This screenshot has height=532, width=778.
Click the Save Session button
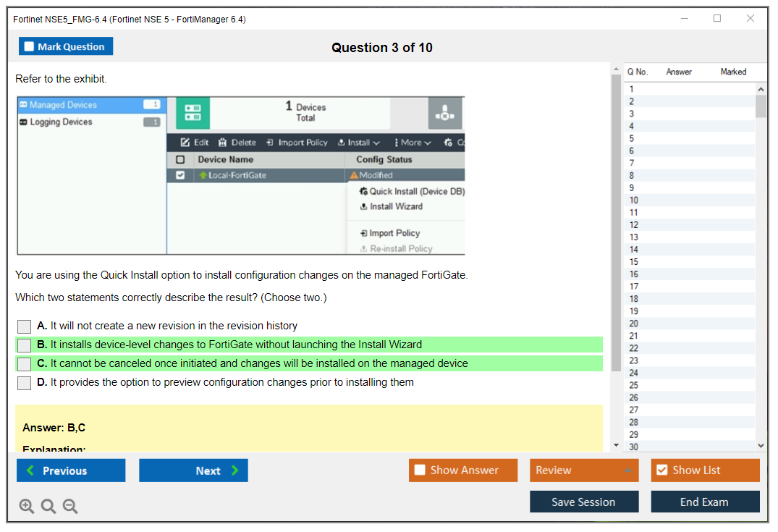point(583,502)
